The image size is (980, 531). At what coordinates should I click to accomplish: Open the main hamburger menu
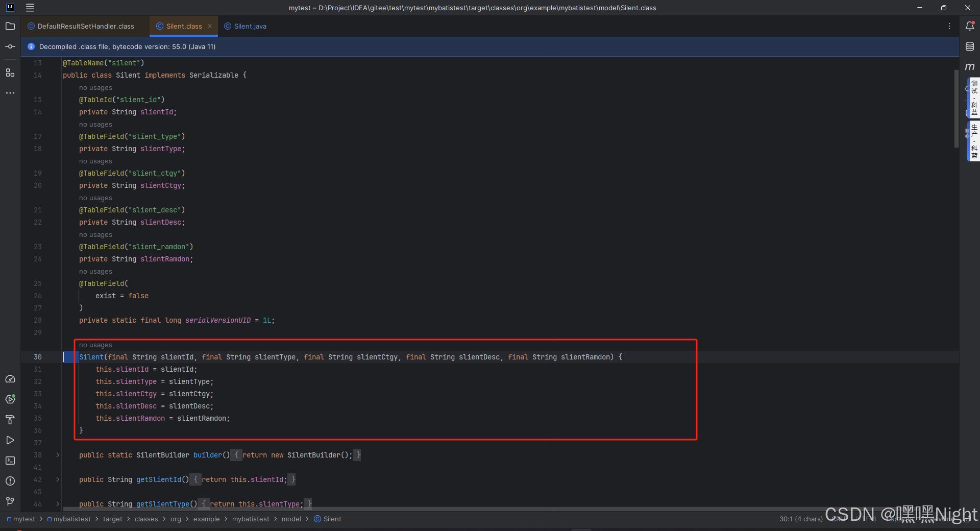coord(30,8)
